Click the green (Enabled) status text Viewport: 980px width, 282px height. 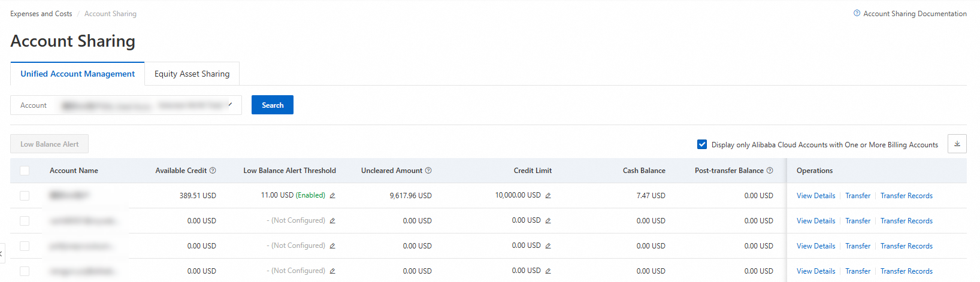310,195
